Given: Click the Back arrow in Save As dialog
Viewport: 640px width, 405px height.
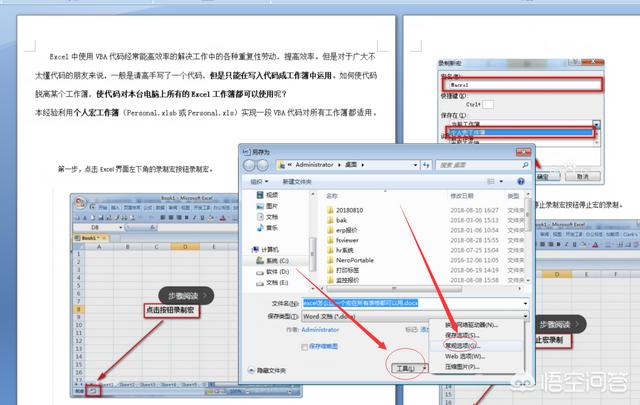Looking at the screenshot, I should [x=249, y=165].
